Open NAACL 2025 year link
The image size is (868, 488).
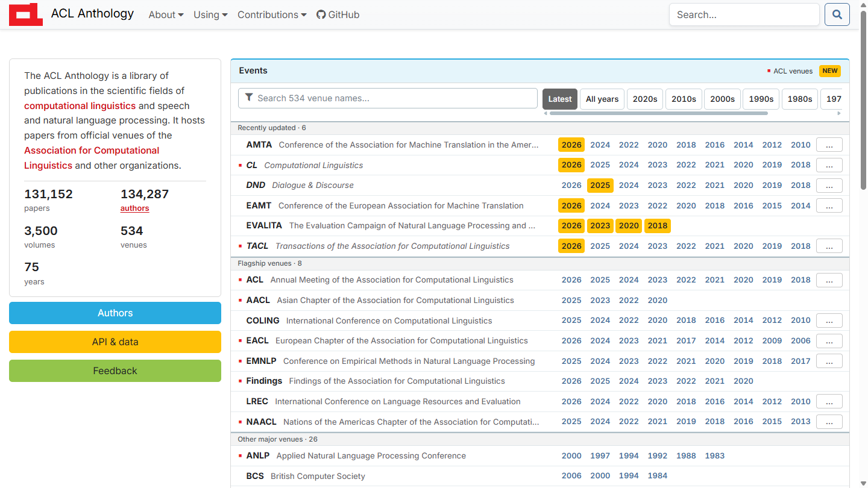click(571, 422)
